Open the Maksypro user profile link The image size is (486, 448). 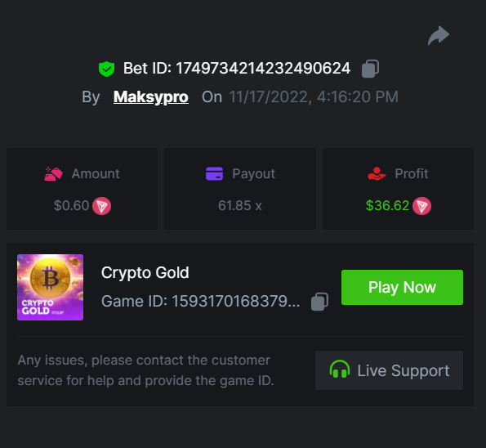(151, 97)
